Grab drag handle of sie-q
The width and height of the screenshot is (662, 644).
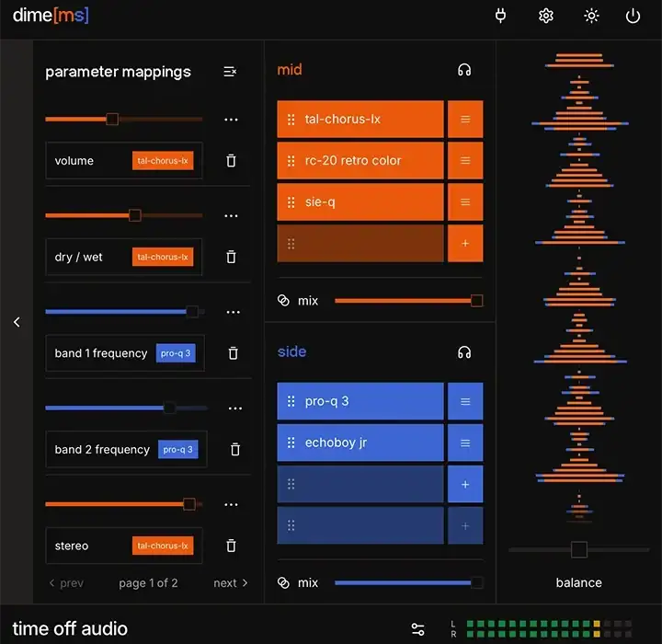pos(291,202)
